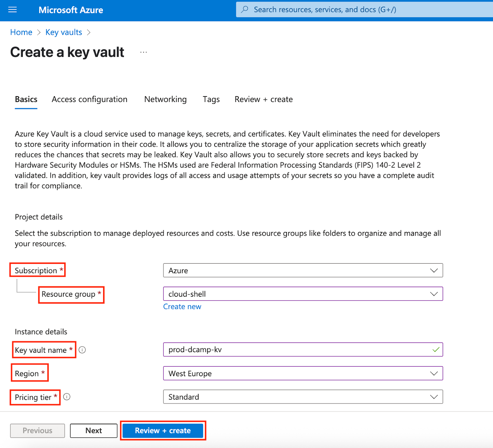Click the Project details heading
This screenshot has width=493, height=448.
[39, 217]
